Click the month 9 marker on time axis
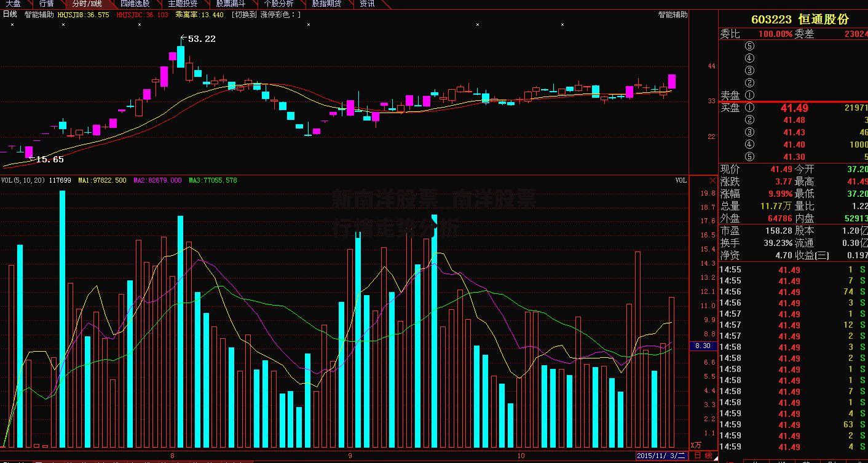868x463 pixels. coord(350,456)
